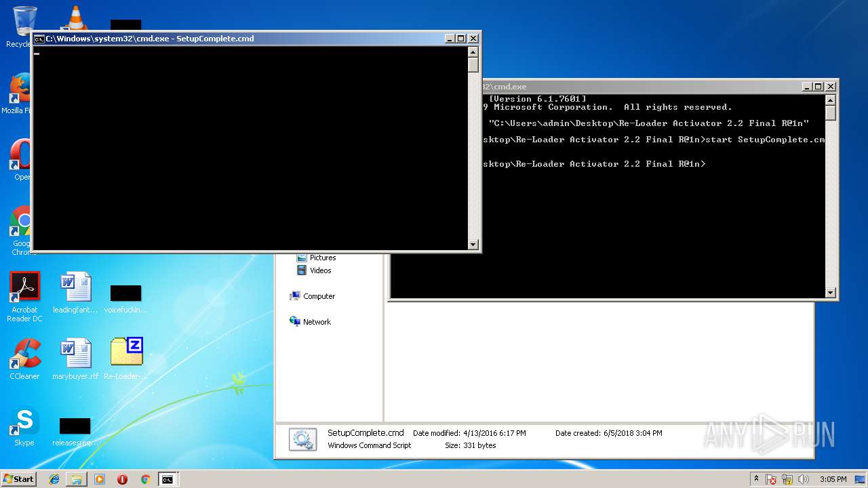Open Internet Explorer from taskbar
868x488 pixels.
[x=54, y=479]
